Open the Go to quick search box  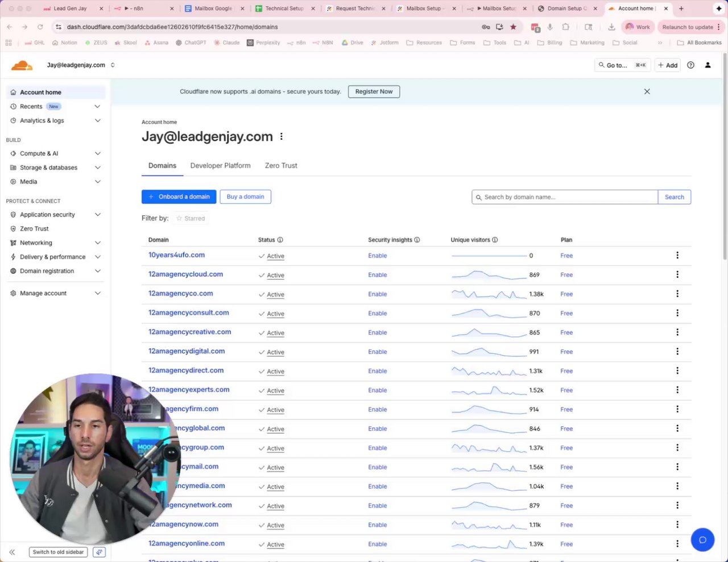pos(622,65)
